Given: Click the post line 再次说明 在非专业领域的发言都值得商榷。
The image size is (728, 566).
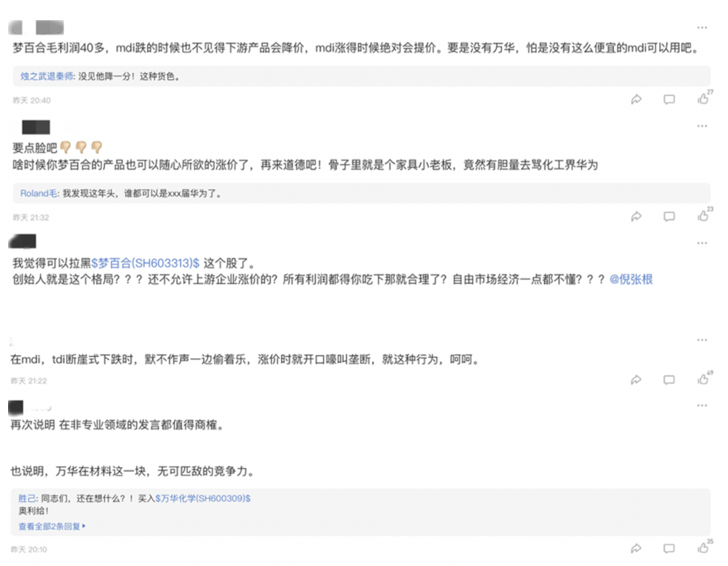Looking at the screenshot, I should coord(117,425).
